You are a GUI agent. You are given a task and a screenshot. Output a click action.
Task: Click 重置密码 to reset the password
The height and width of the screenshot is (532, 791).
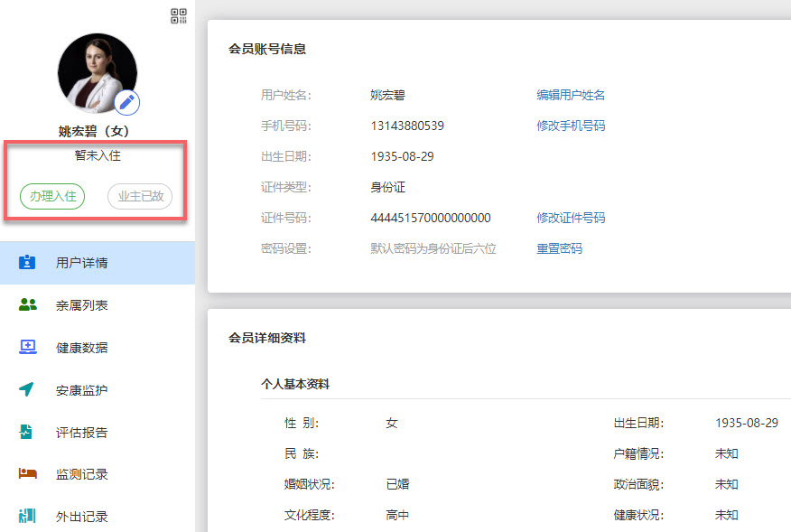pos(558,248)
